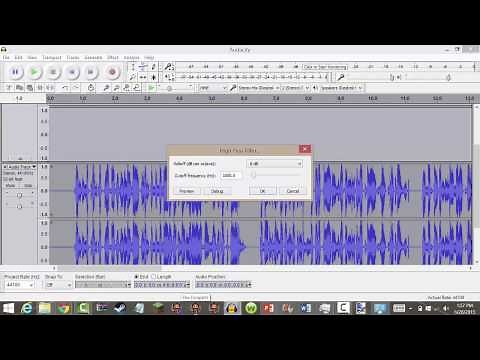Click the Preview button in filter dialog

[187, 191]
